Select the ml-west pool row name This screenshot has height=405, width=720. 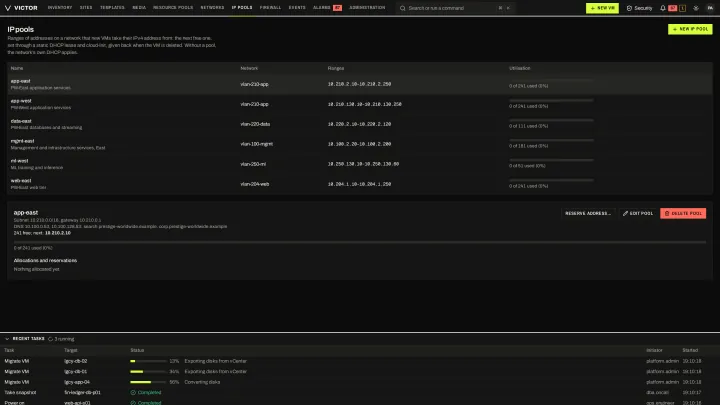pyautogui.click(x=19, y=161)
